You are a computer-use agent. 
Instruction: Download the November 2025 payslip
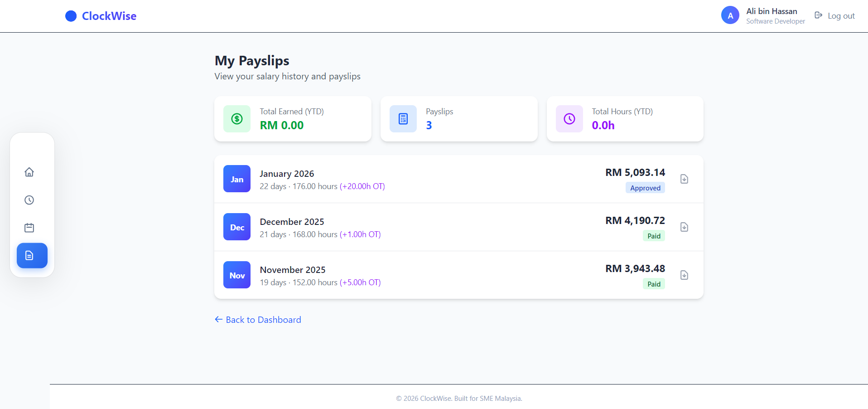pyautogui.click(x=684, y=275)
